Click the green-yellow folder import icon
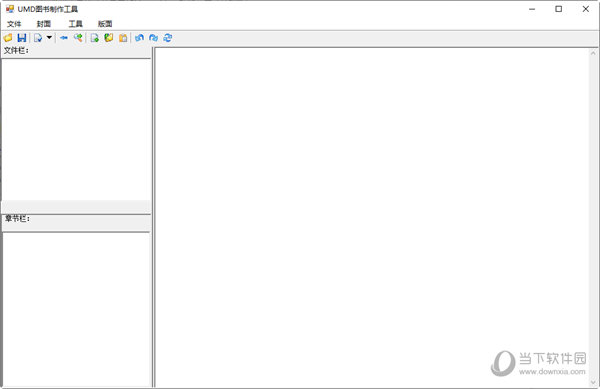The image size is (600, 389). (x=109, y=38)
